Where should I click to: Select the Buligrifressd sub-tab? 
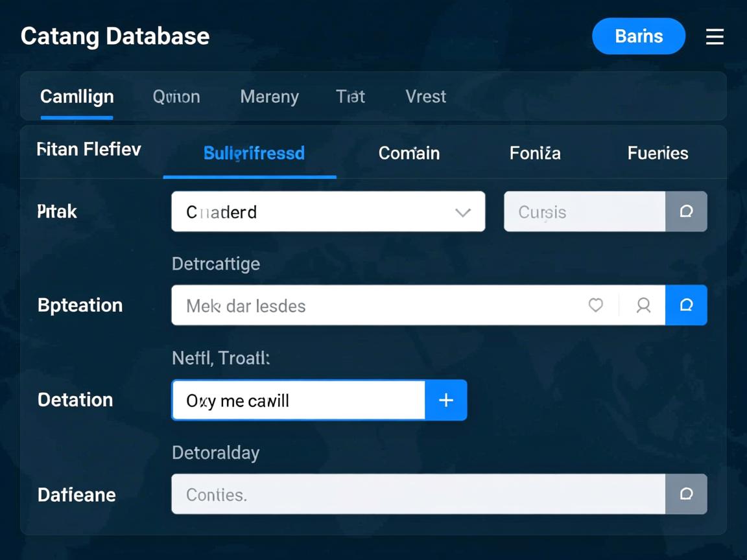pyautogui.click(x=254, y=154)
